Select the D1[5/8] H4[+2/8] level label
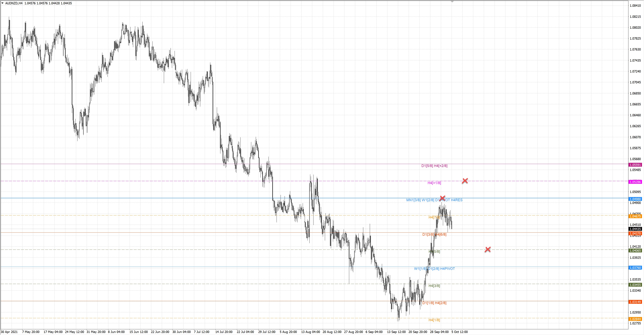 click(x=434, y=166)
